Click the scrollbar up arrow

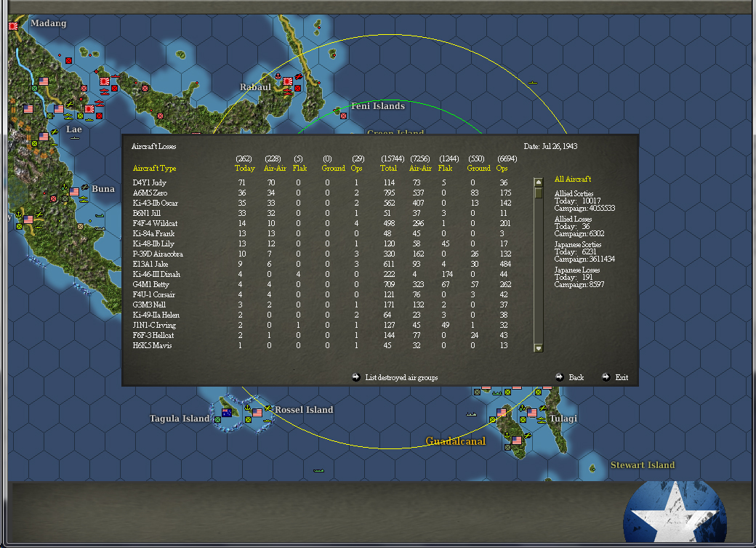(538, 181)
